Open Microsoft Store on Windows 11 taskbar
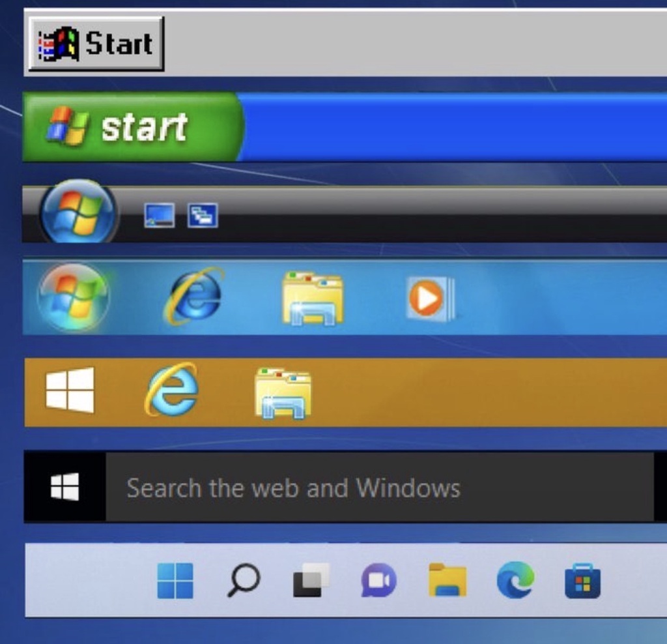 point(583,581)
